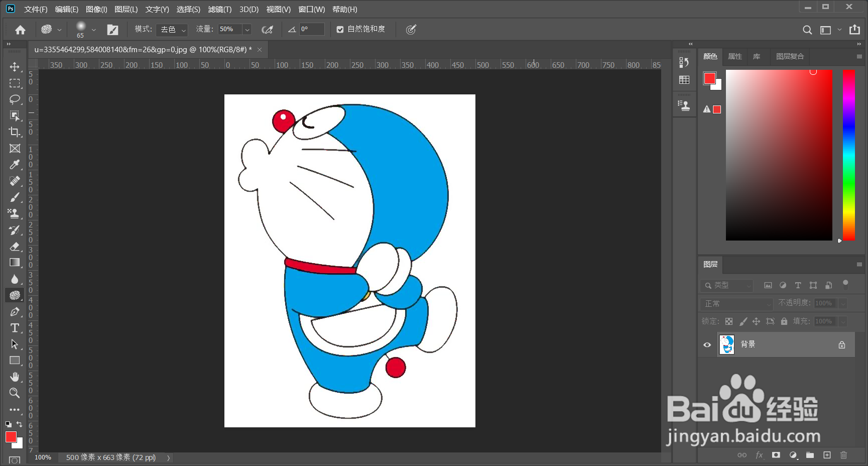Viewport: 868px width, 466px height.
Task: Click the red foreground color swatch
Action: [x=10, y=436]
